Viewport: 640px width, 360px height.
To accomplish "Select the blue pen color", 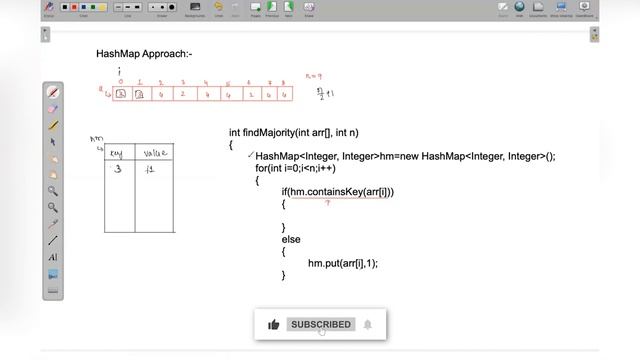I will [x=83, y=7].
